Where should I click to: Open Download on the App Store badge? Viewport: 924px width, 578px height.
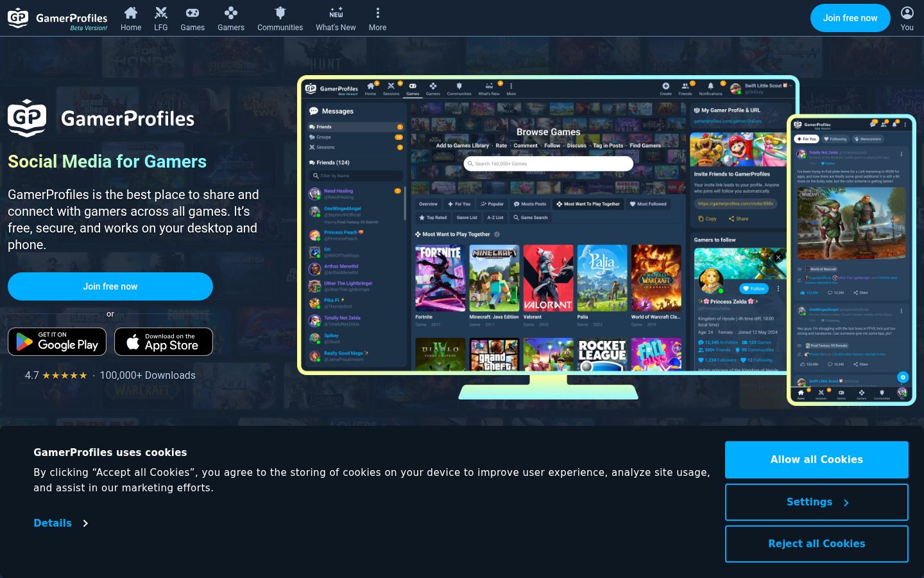(x=164, y=342)
